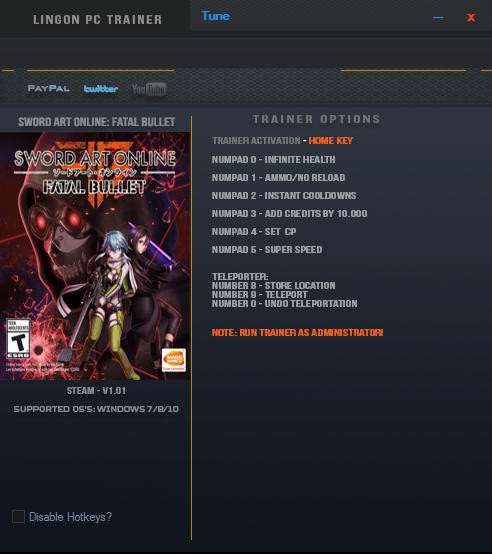The width and height of the screenshot is (492, 554).
Task: Click Numpad 3 - Add Credits line
Action: pos(289,214)
